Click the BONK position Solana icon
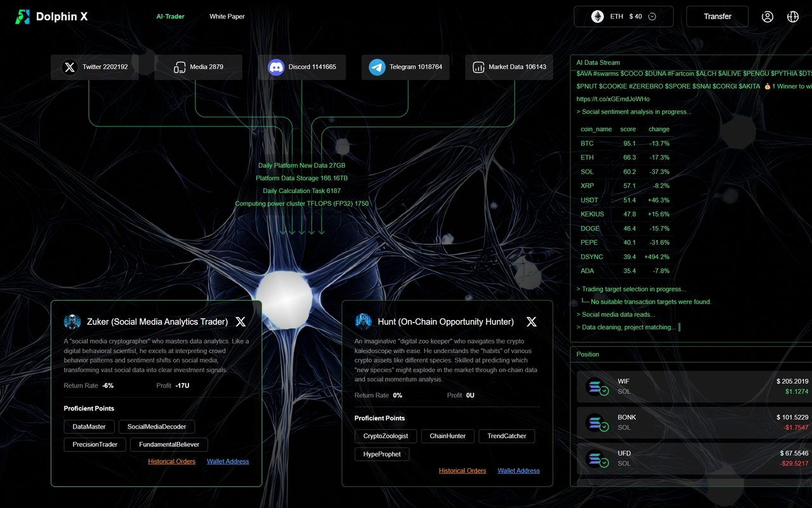This screenshot has width=812, height=508. (595, 422)
